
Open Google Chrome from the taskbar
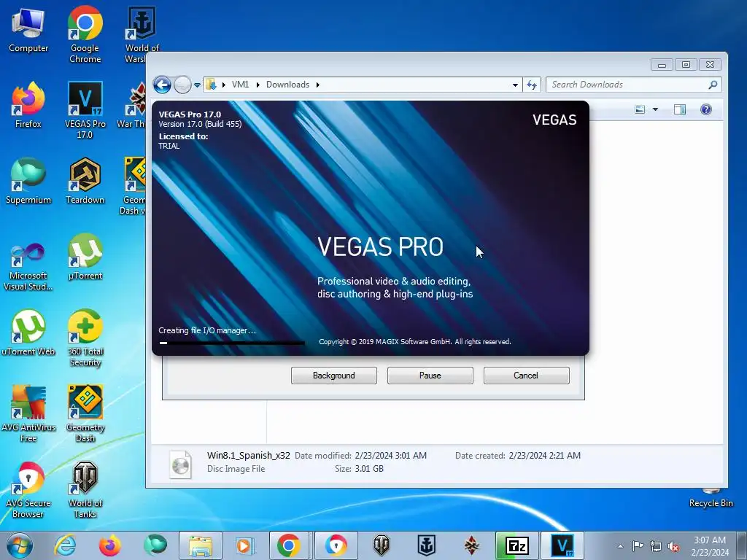289,545
